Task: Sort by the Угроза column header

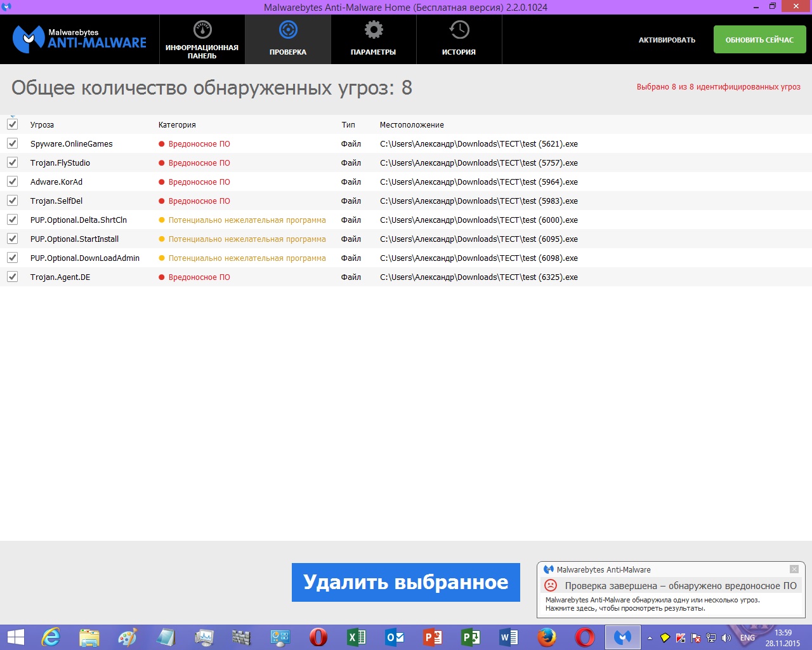Action: (x=42, y=125)
